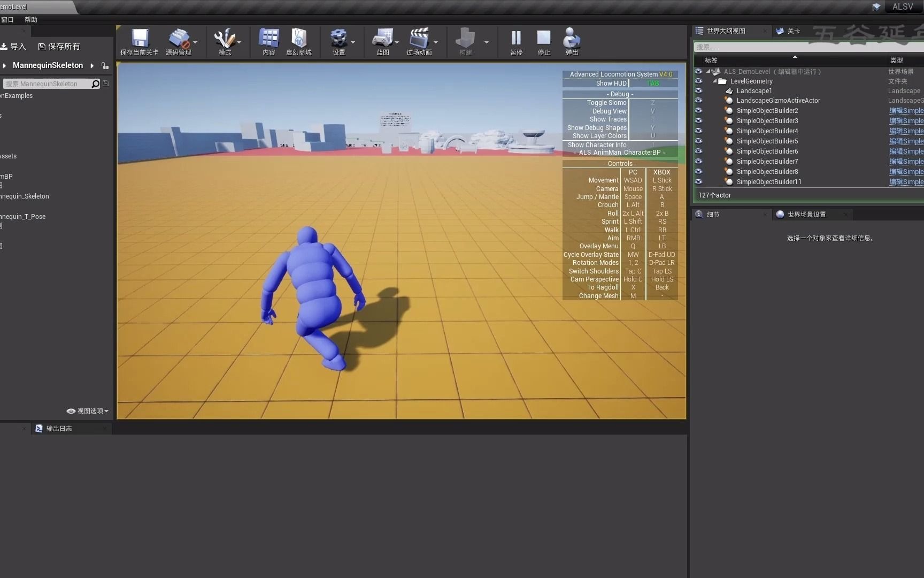924x578 pixels.
Task: Pause the running simulation
Action: (516, 38)
